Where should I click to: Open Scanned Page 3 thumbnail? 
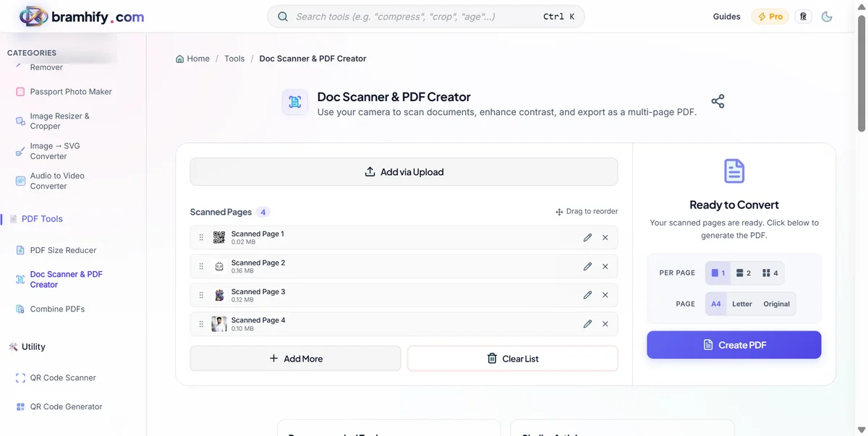click(x=219, y=295)
